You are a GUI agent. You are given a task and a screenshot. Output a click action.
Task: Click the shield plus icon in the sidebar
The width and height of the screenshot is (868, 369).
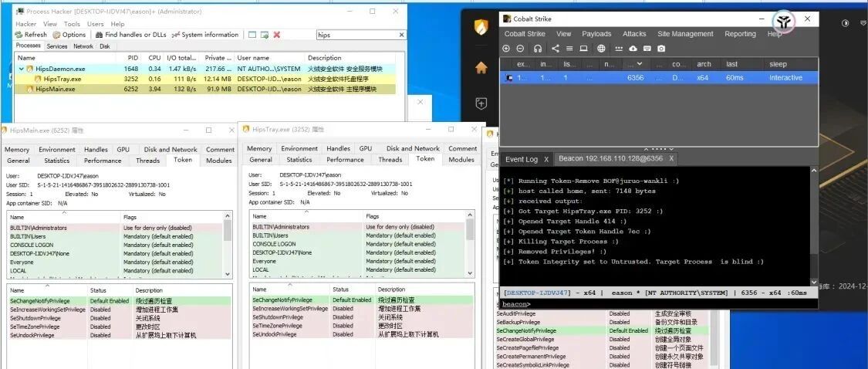tap(481, 103)
